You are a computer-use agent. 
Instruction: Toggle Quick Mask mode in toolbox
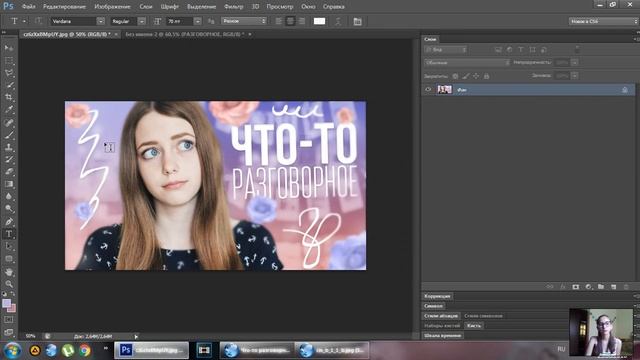coord(9,320)
